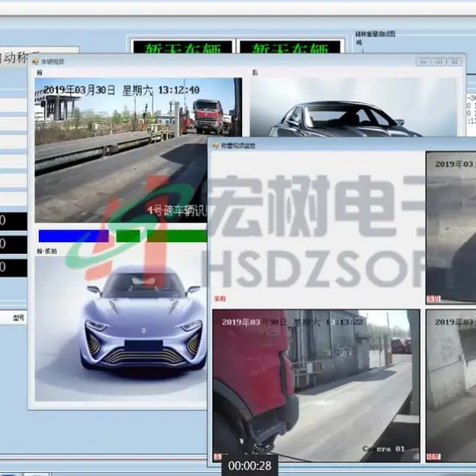The image size is (476, 476).
Task: Click the right green LED vehicle display
Action: 290,47
